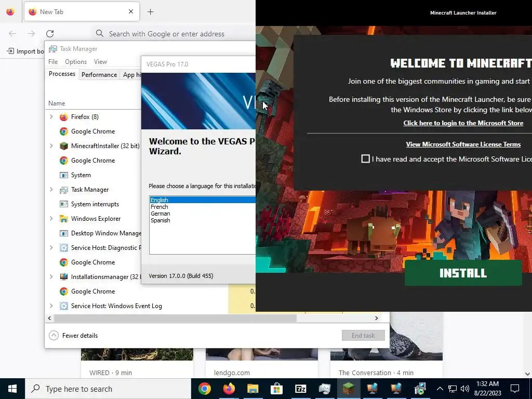This screenshot has width=532, height=399.
Task: Open Task Manager View menu
Action: coord(100,62)
